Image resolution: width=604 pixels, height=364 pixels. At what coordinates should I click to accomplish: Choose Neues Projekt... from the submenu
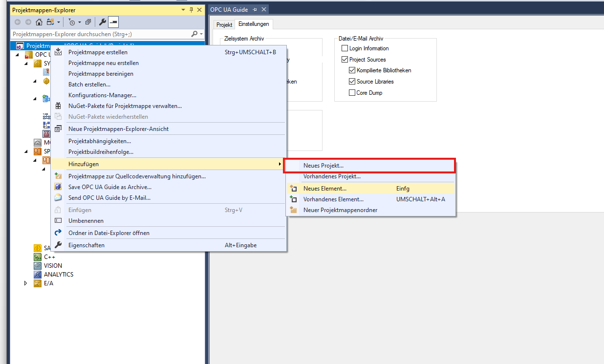pos(370,166)
